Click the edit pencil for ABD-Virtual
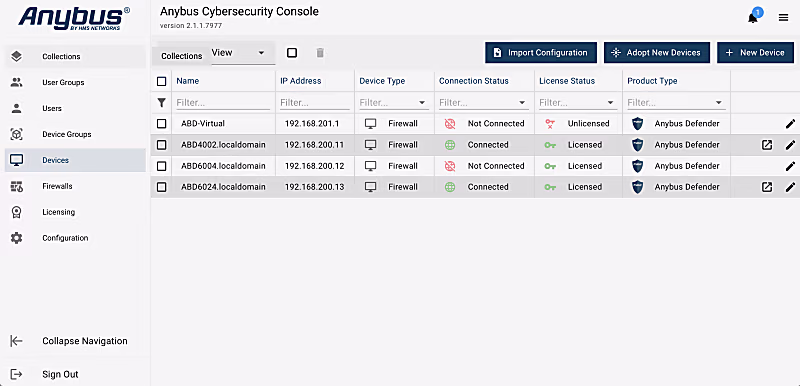Viewport: 800px width, 386px height. pyautogui.click(x=790, y=124)
